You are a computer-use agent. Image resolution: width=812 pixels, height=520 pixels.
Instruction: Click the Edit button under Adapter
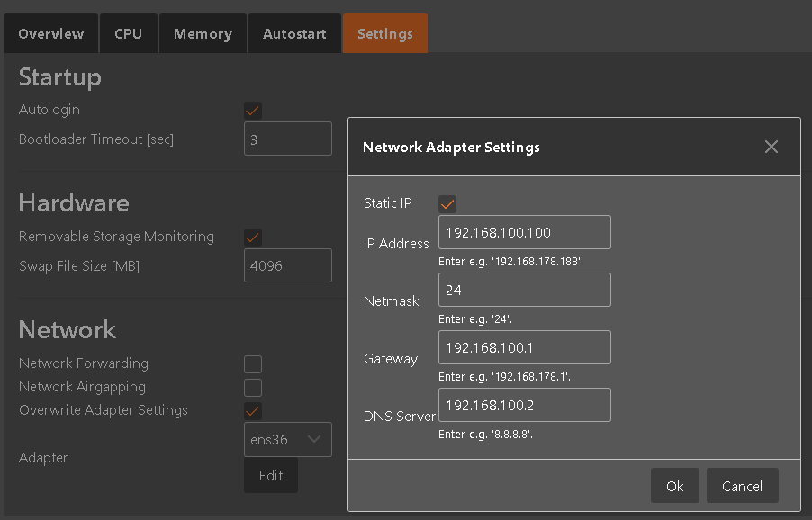[x=270, y=475]
